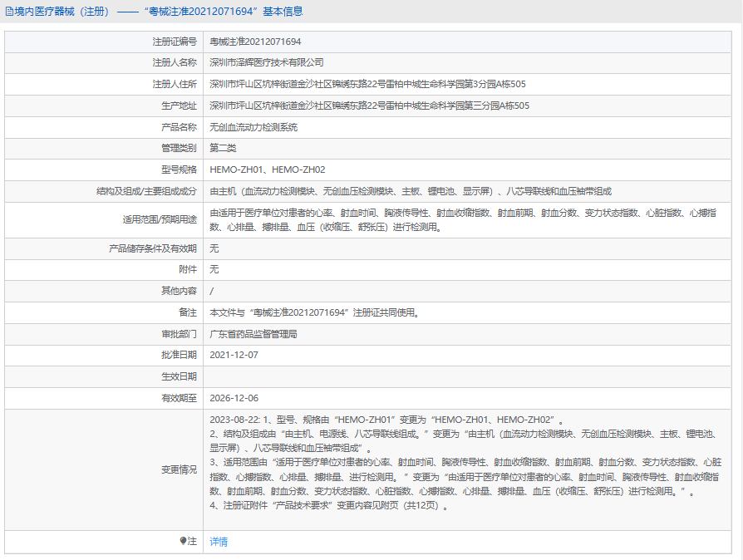
Task: Click product name 无创血流动力检测系统
Action: (x=253, y=127)
